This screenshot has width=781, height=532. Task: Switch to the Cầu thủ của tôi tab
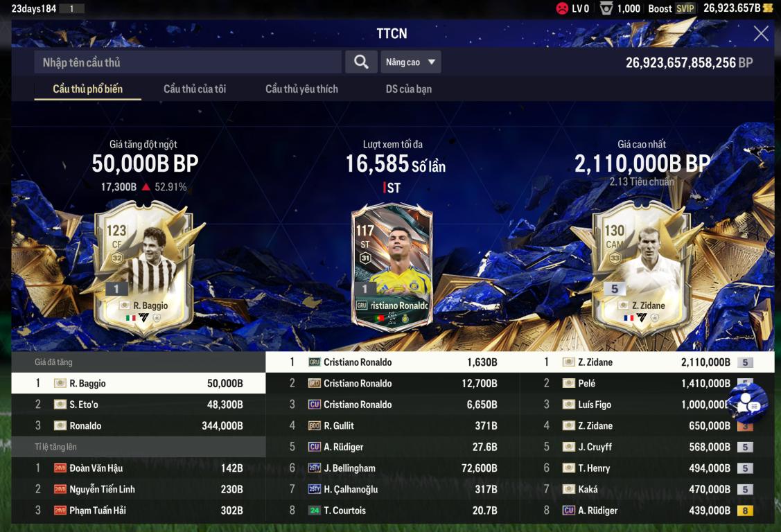(195, 89)
